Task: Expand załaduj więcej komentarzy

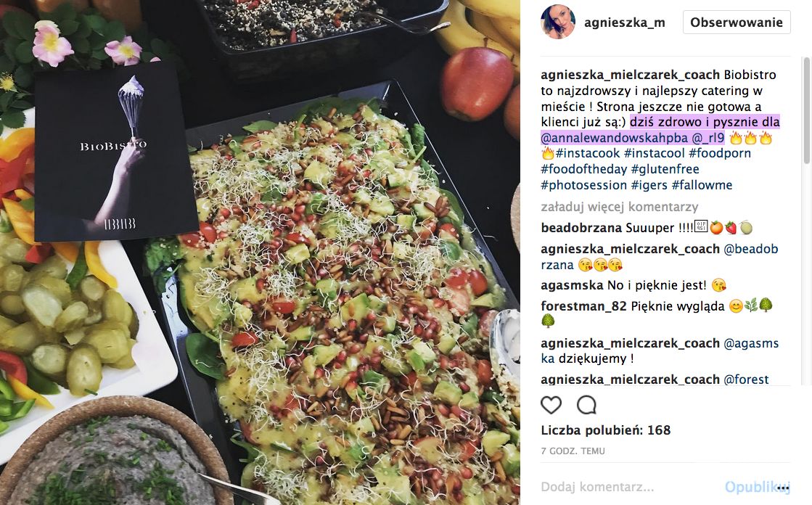Action: pos(620,207)
